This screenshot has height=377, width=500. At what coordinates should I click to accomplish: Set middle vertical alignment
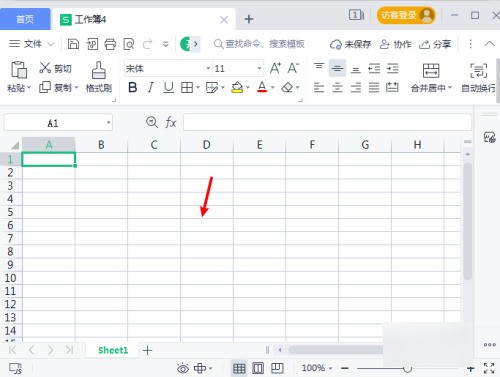tap(337, 68)
